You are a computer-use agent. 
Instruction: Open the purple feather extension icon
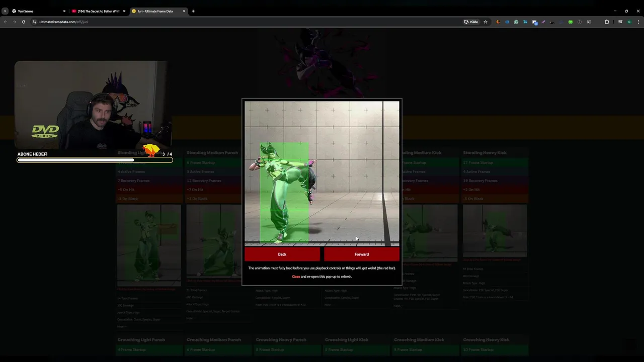pos(543,22)
